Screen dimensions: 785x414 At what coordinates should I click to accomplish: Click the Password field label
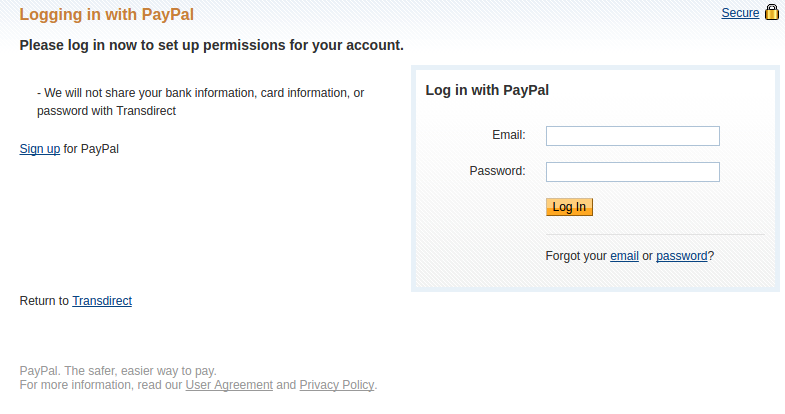click(x=497, y=171)
